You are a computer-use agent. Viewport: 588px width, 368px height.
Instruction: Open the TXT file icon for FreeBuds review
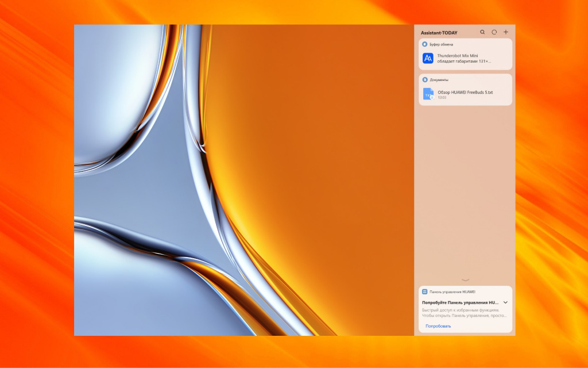(x=428, y=94)
